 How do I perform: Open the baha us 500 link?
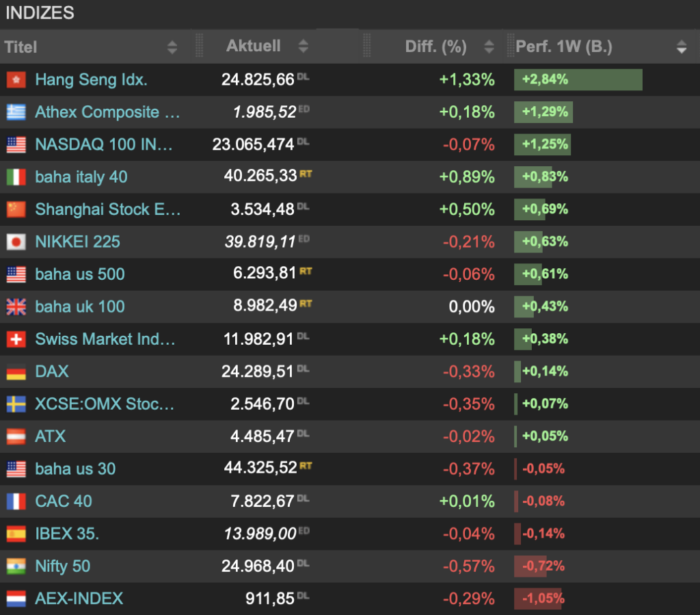(80, 274)
